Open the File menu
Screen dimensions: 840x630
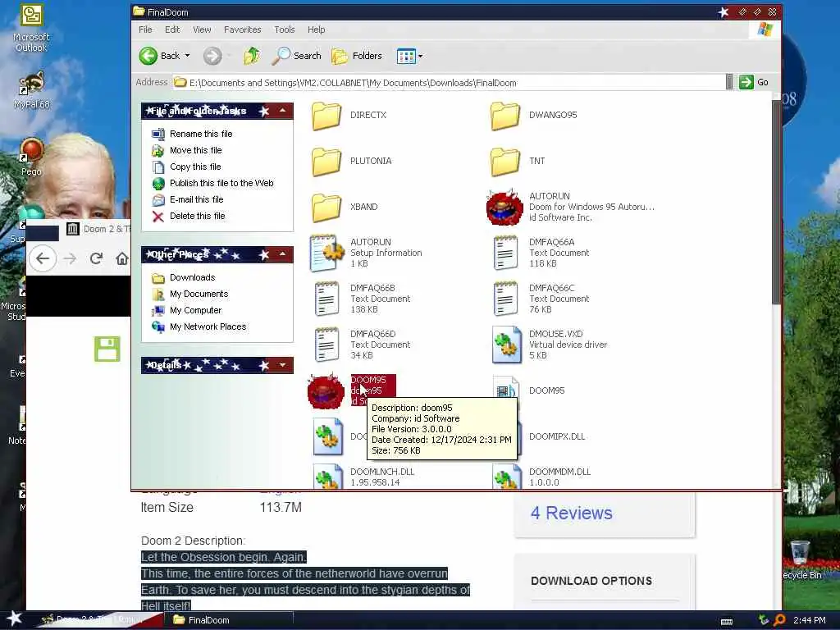coord(145,30)
